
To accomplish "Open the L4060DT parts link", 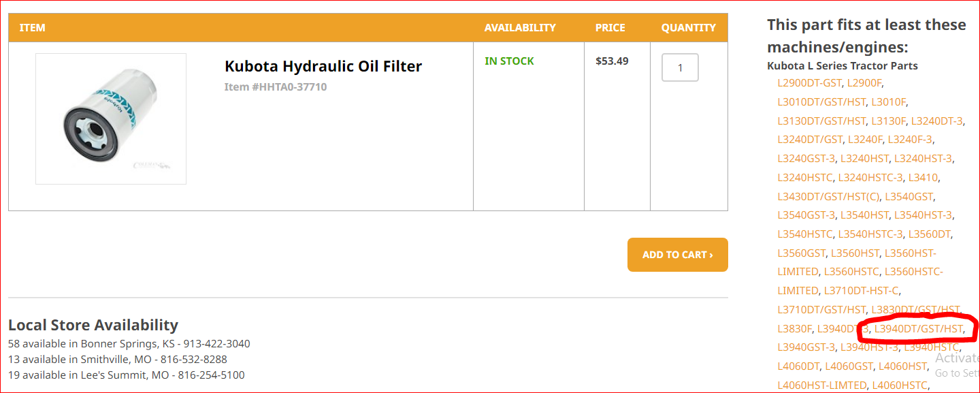I will pyautogui.click(x=798, y=366).
